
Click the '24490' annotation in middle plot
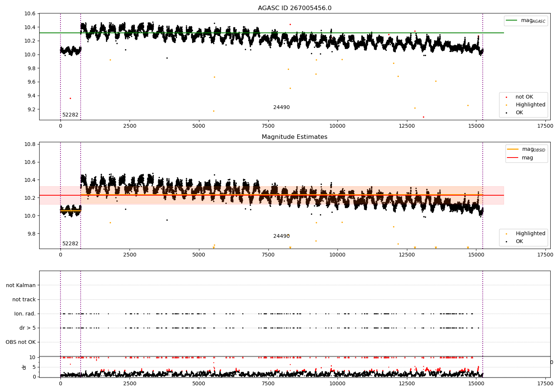281,236
